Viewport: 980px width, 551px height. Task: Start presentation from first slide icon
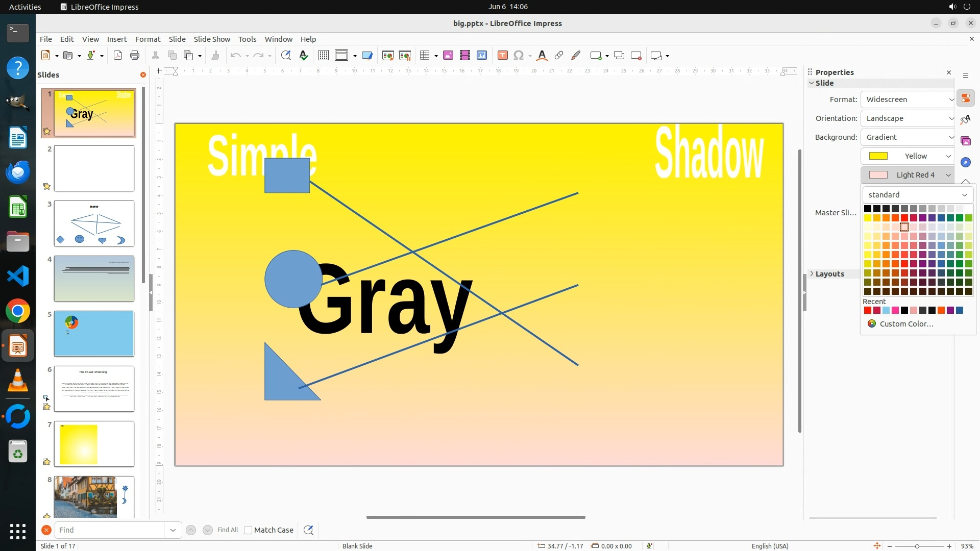(388, 56)
